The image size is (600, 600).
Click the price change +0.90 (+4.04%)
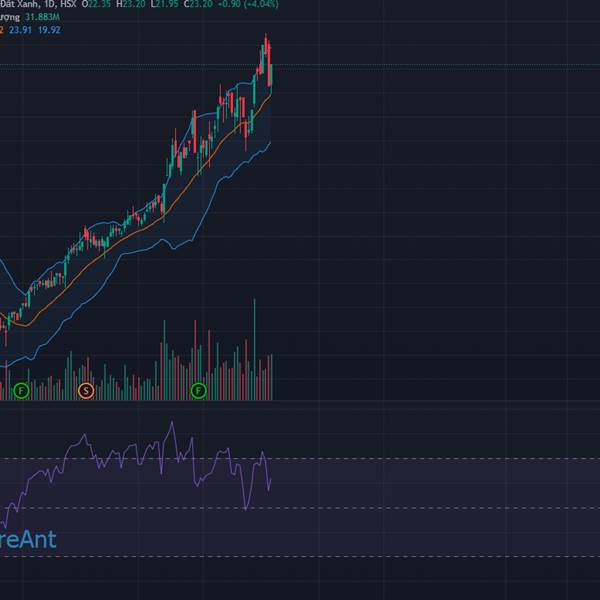(248, 4)
